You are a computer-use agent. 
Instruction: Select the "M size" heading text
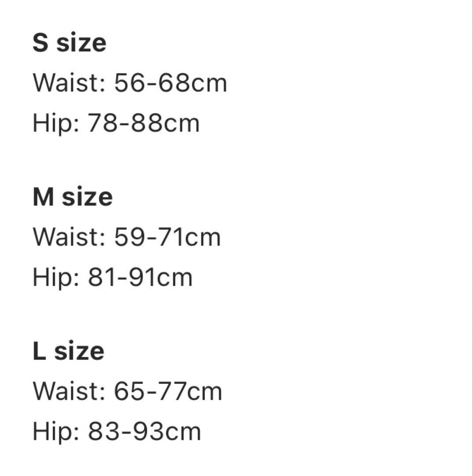click(73, 197)
